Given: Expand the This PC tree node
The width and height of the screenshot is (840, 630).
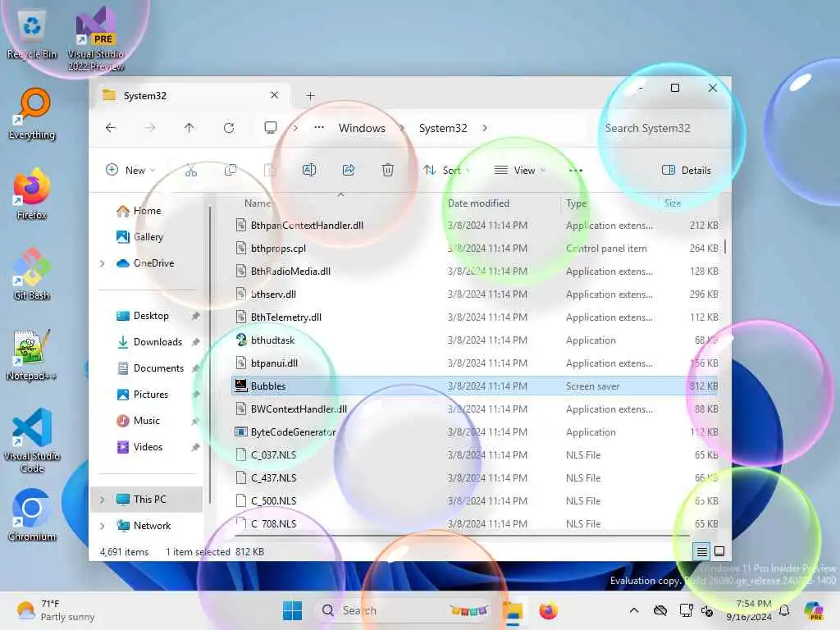Looking at the screenshot, I should [x=103, y=500].
